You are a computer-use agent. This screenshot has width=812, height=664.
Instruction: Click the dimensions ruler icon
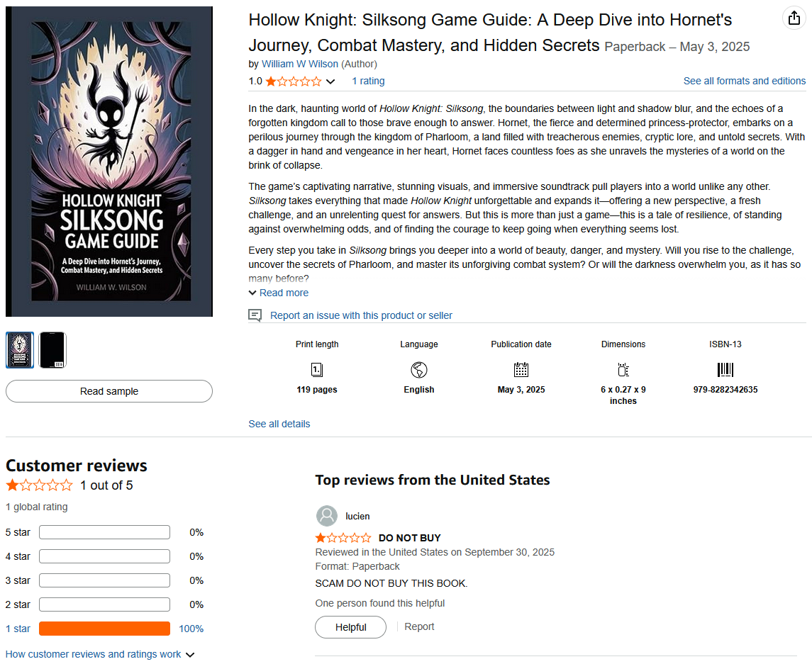click(x=623, y=369)
